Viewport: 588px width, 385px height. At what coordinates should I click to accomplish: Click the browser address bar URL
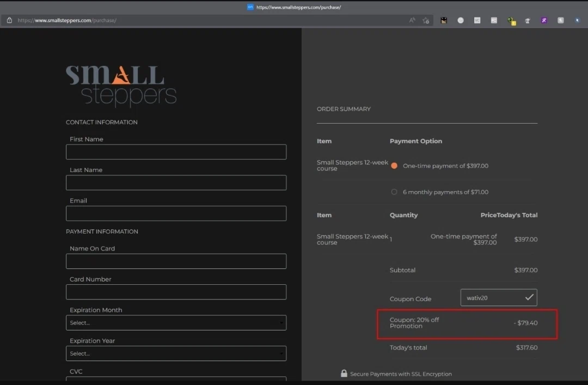pyautogui.click(x=67, y=20)
